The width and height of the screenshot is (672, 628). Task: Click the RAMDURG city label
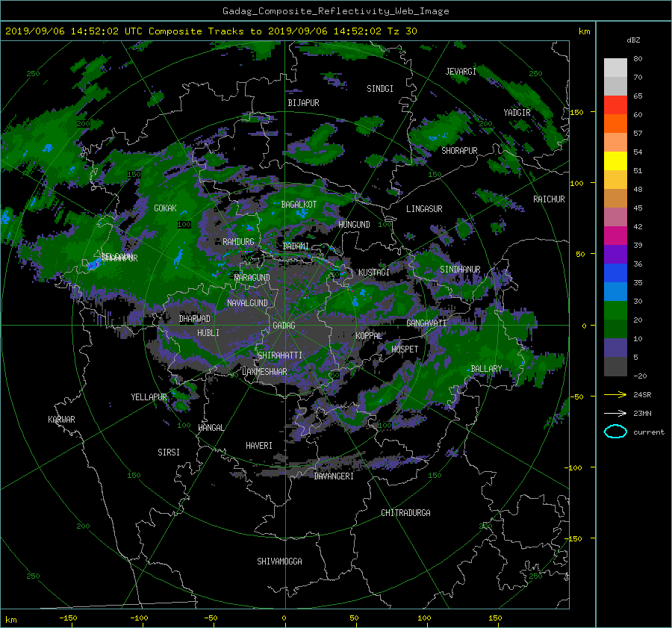click(238, 242)
